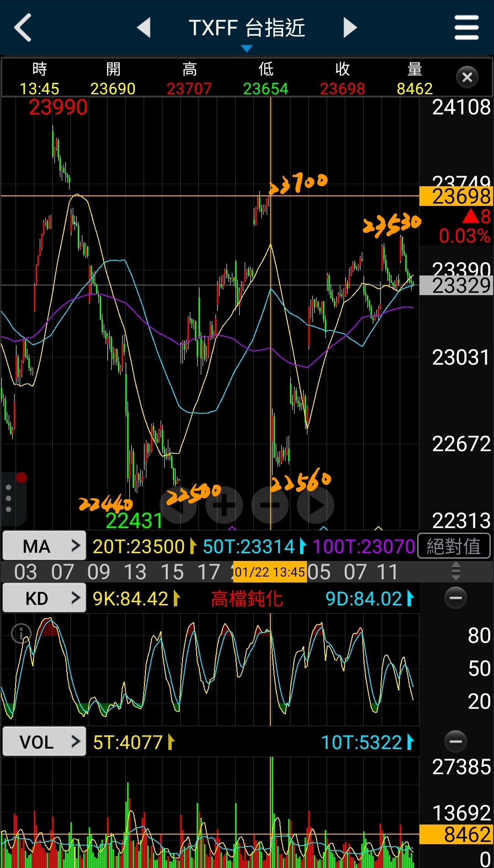Click the time axis up-down resize handle

point(456,572)
